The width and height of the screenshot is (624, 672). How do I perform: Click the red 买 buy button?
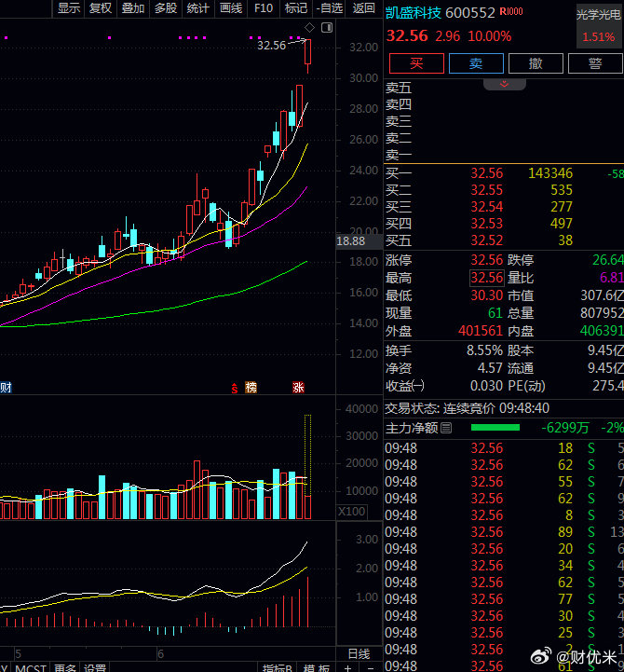(416, 64)
